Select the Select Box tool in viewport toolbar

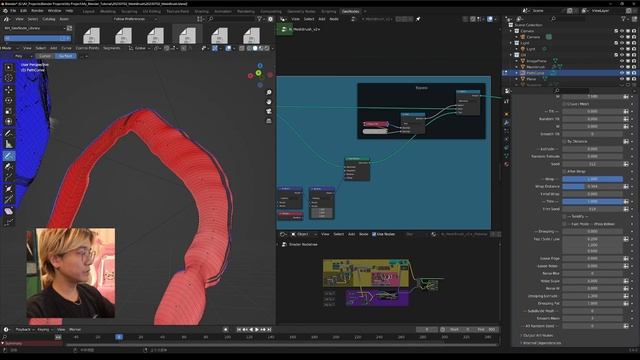[9, 67]
